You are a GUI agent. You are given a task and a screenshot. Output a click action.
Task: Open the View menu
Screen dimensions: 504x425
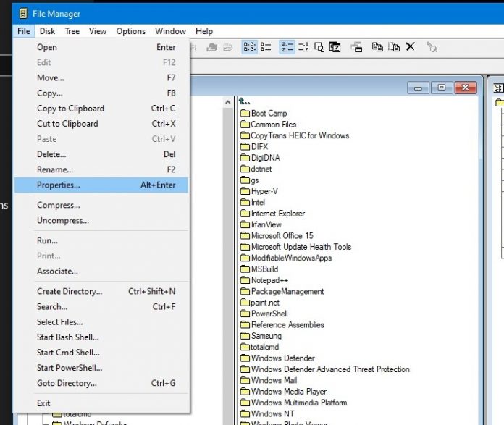[x=98, y=31]
